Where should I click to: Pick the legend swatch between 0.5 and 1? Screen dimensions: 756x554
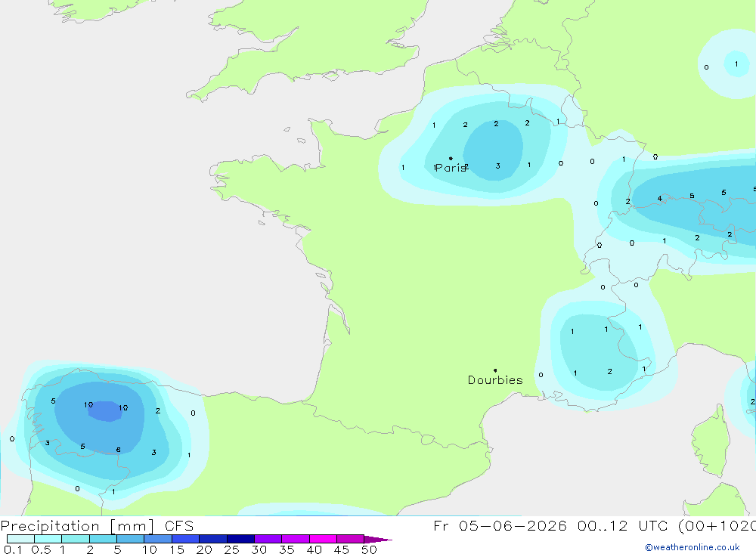(48, 539)
